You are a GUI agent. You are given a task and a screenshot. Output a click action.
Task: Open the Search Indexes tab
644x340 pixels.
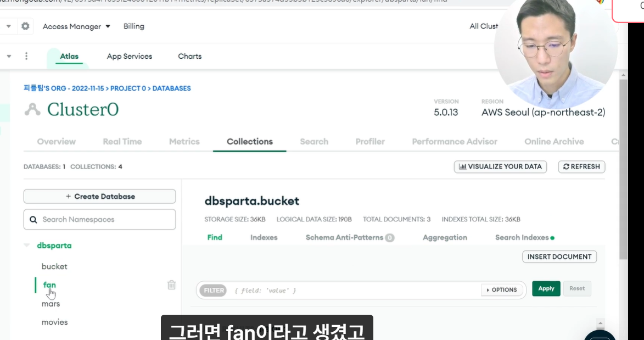tap(524, 237)
